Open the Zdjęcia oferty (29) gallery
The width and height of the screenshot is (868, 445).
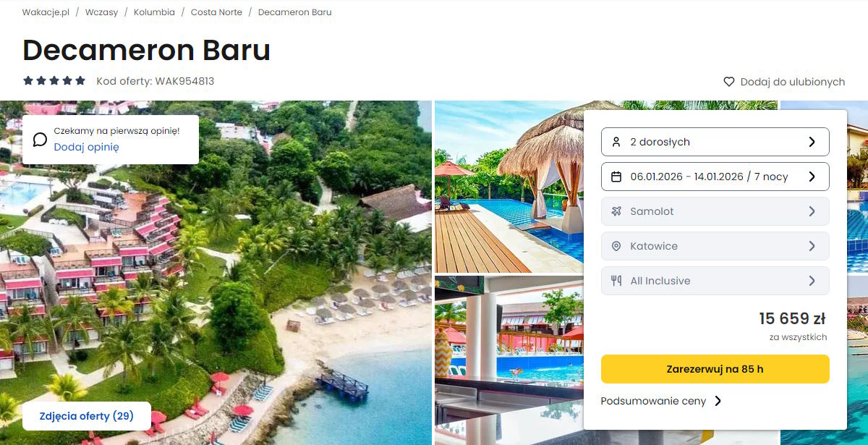[87, 416]
